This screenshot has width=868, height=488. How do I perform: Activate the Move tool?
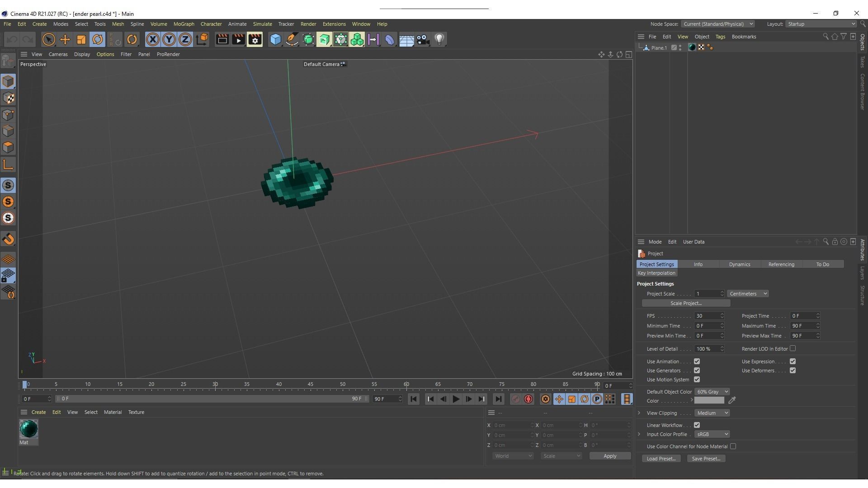click(x=65, y=40)
